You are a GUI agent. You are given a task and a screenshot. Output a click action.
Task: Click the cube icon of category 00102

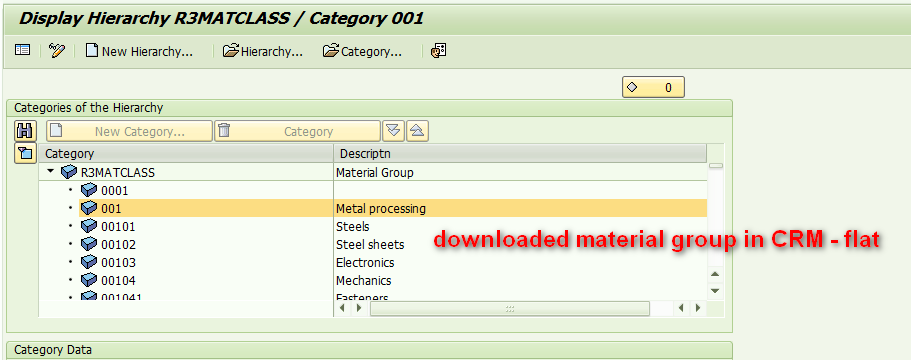pos(89,244)
